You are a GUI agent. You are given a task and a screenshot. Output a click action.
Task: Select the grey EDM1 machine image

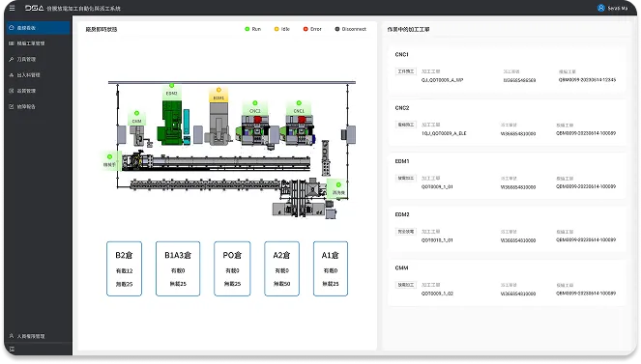219,124
